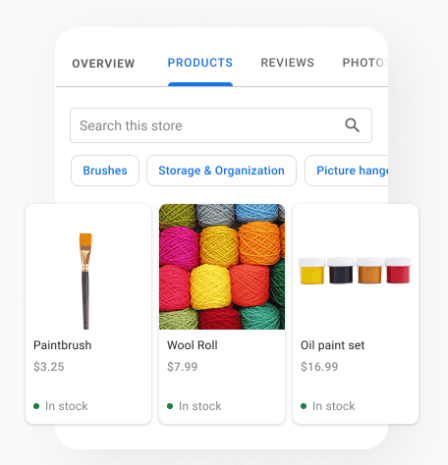Open the Oil paint set image

(x=355, y=270)
